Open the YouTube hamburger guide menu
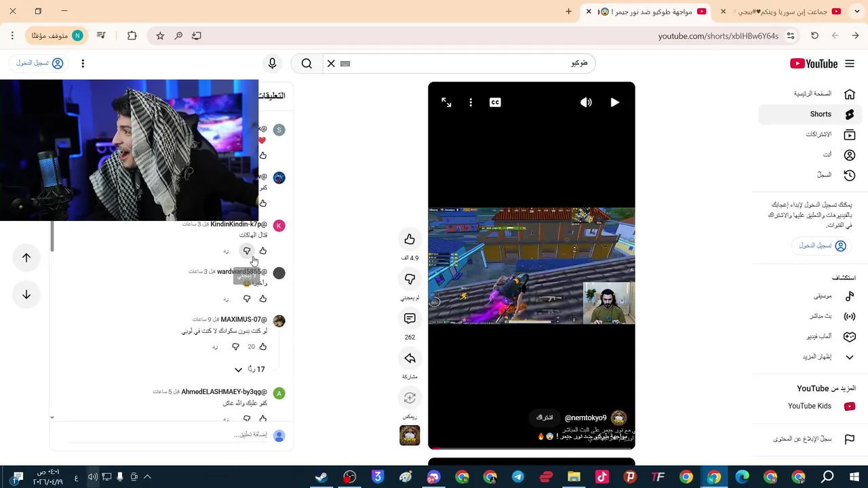 click(850, 64)
